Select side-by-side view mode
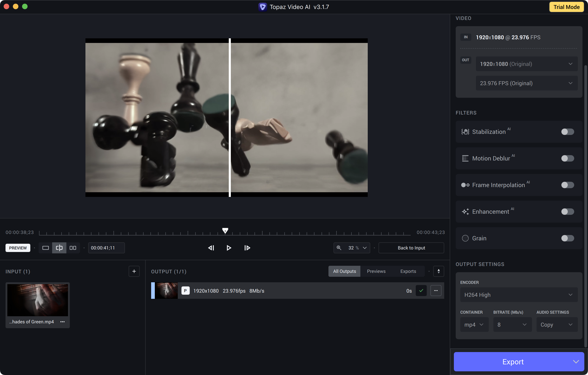588x375 pixels. tap(73, 248)
